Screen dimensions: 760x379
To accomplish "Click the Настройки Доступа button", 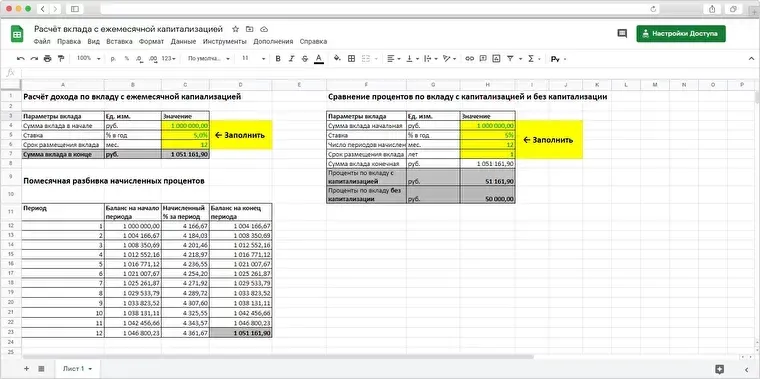I will [x=681, y=34].
